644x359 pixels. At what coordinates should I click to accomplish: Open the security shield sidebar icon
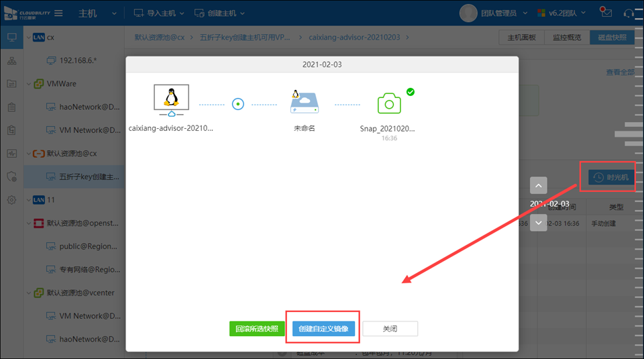[12, 176]
